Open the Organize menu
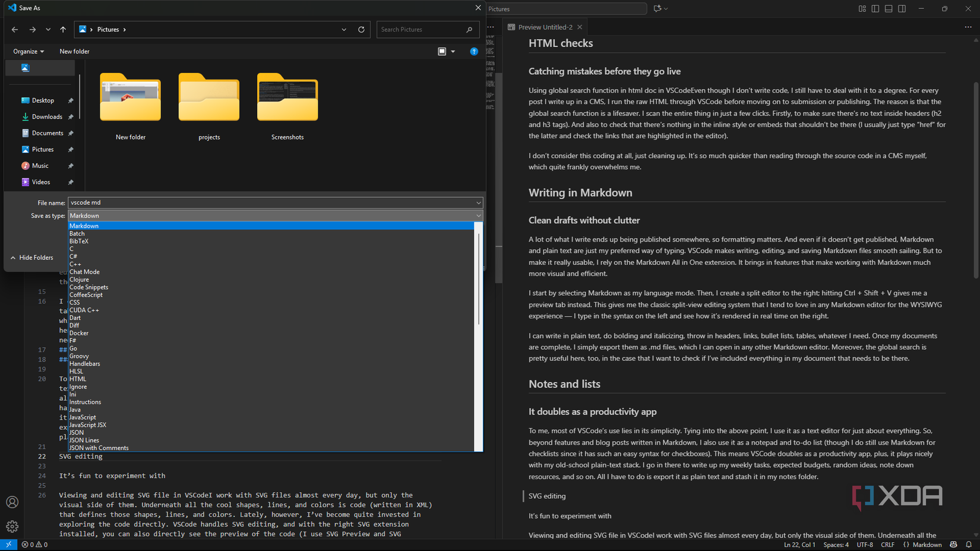 (x=29, y=52)
